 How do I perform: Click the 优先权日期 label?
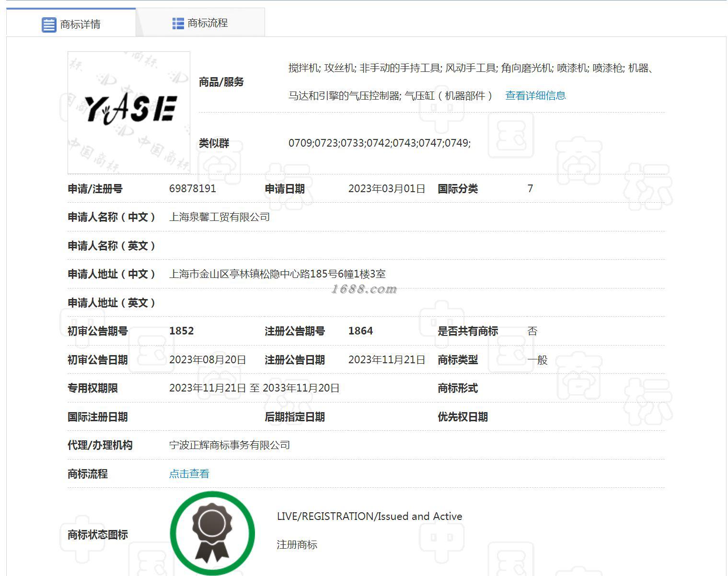pos(462,417)
